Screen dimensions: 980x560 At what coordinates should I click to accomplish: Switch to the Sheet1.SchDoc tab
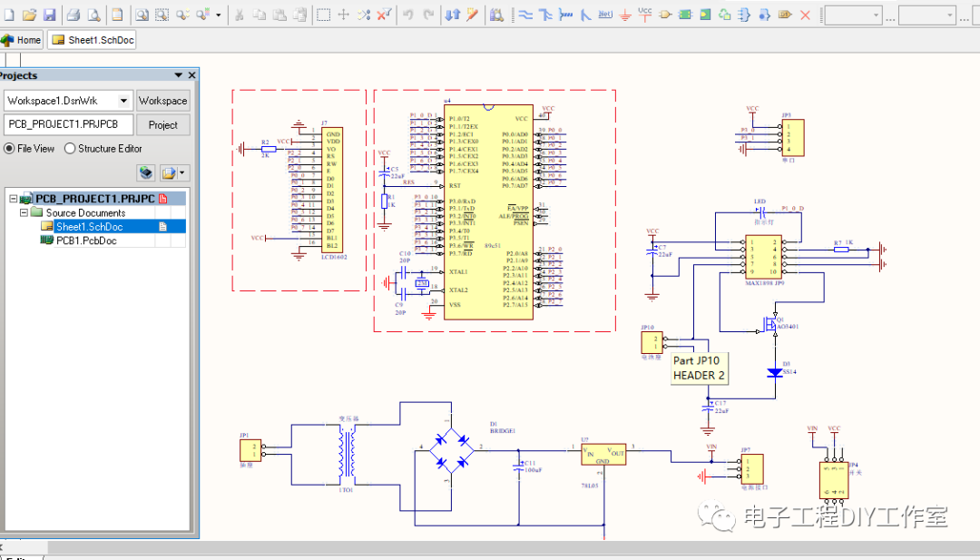[93, 40]
